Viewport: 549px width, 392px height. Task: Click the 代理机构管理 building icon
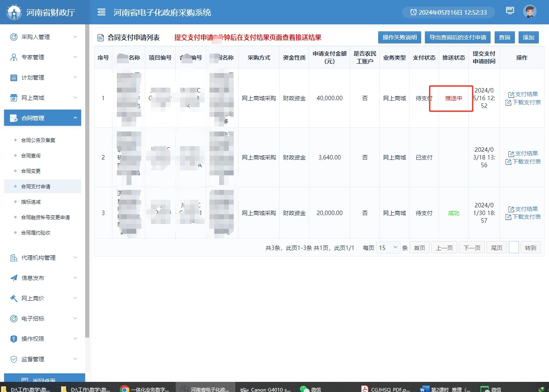pos(14,258)
